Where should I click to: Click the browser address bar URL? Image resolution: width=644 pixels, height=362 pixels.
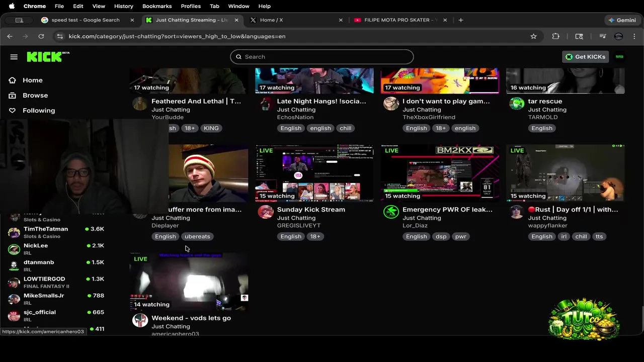point(177,36)
